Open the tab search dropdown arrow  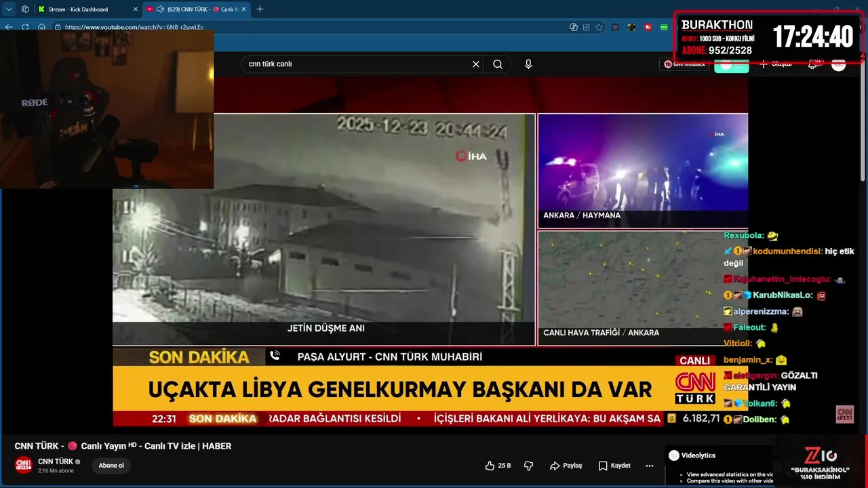9,9
